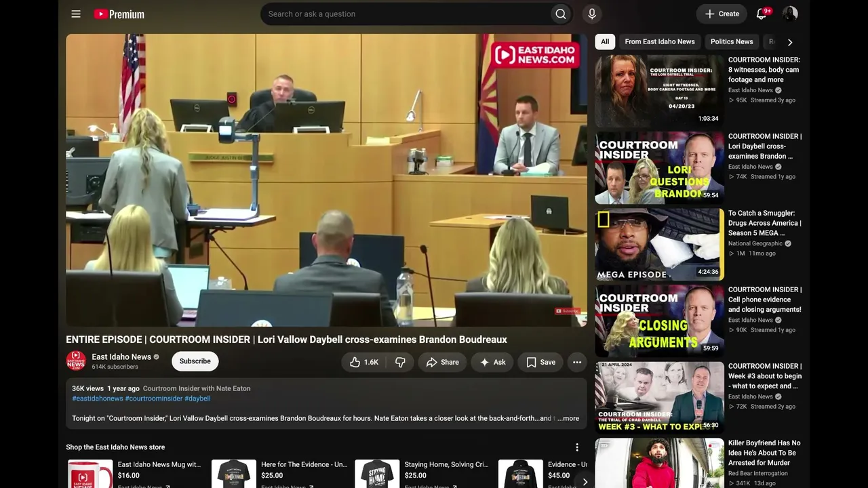Click the Ask button
The height and width of the screenshot is (488, 868).
(492, 362)
